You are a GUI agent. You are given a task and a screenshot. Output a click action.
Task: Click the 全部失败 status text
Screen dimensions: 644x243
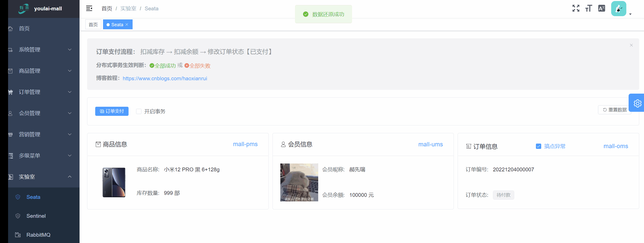click(x=200, y=66)
